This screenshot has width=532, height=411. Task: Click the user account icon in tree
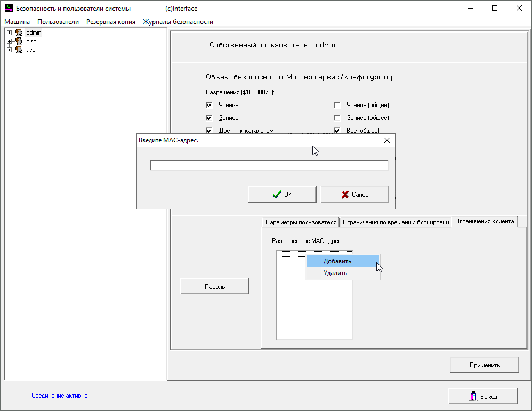[x=19, y=50]
